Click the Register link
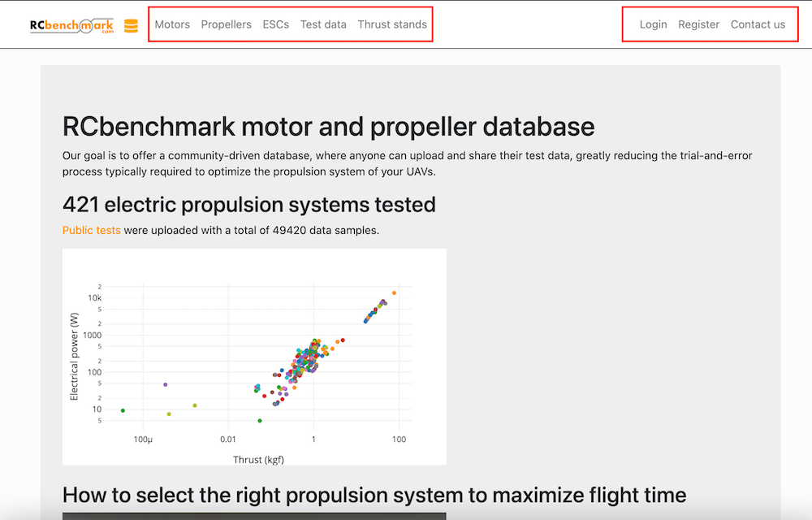This screenshot has height=520, width=812. 698,24
